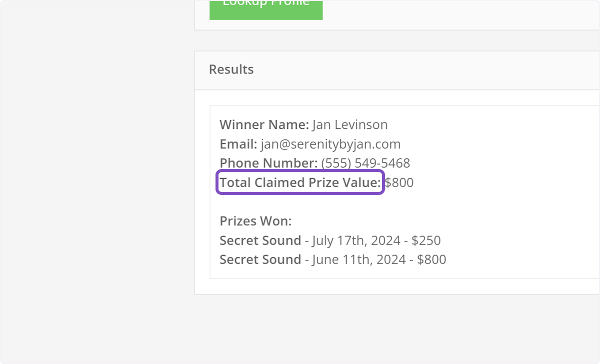This screenshot has height=364, width=600.
Task: Click the green Lookup Profile button
Action: [x=265, y=7]
